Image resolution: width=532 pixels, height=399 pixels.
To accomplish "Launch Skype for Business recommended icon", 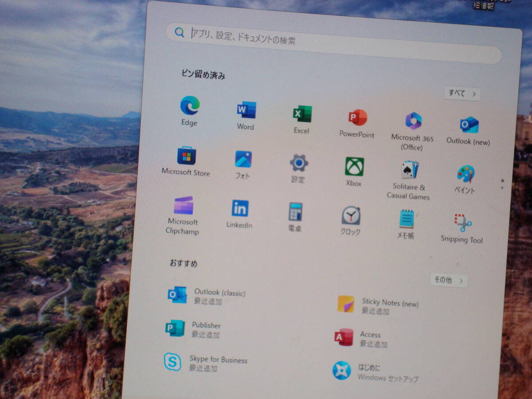I will 172,362.
